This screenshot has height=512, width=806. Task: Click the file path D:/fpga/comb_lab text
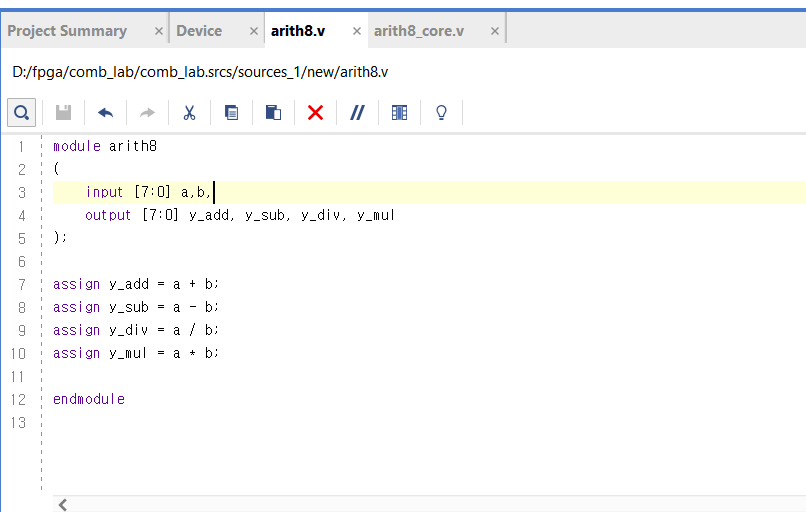[x=200, y=72]
